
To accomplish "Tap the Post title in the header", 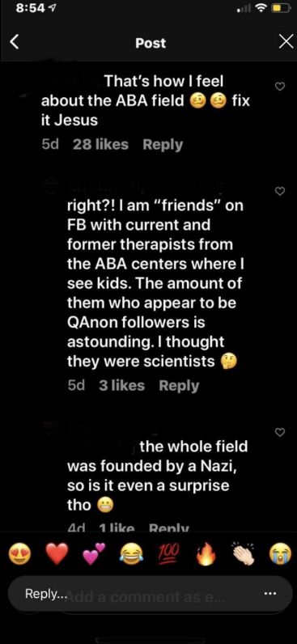I will pos(151,43).
